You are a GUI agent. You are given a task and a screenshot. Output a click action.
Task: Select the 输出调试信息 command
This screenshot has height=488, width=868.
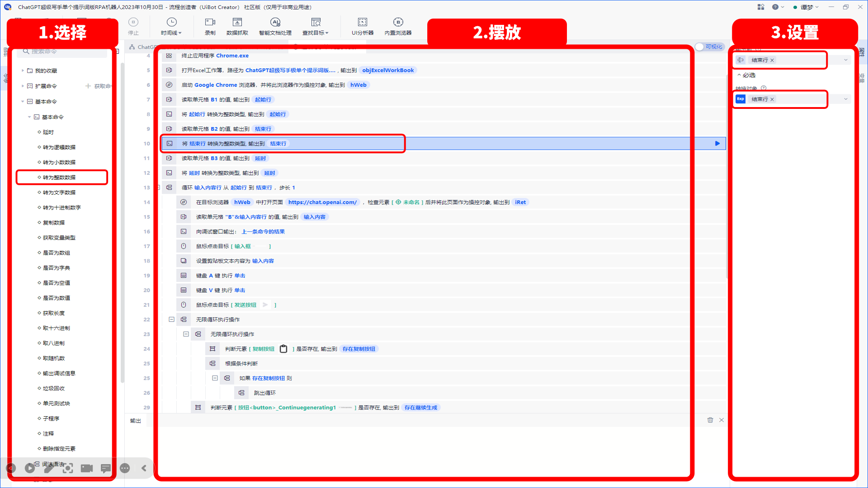59,373
